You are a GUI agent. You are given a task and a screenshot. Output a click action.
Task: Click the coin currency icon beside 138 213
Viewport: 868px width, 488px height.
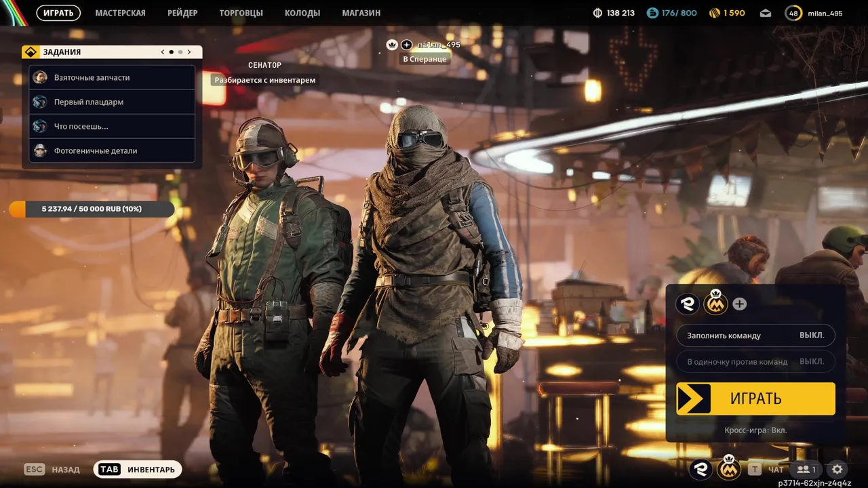pyautogui.click(x=597, y=13)
